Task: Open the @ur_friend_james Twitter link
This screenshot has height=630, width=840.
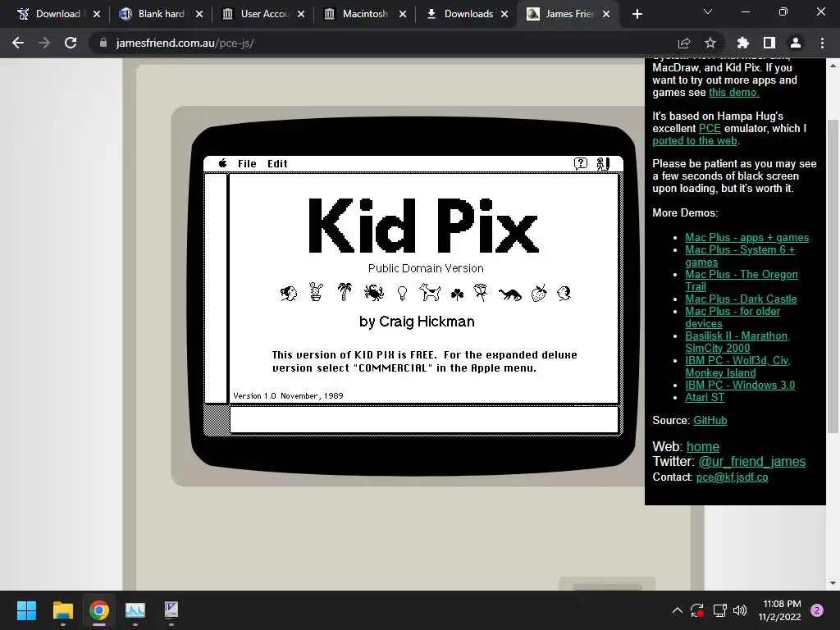Action: point(751,461)
